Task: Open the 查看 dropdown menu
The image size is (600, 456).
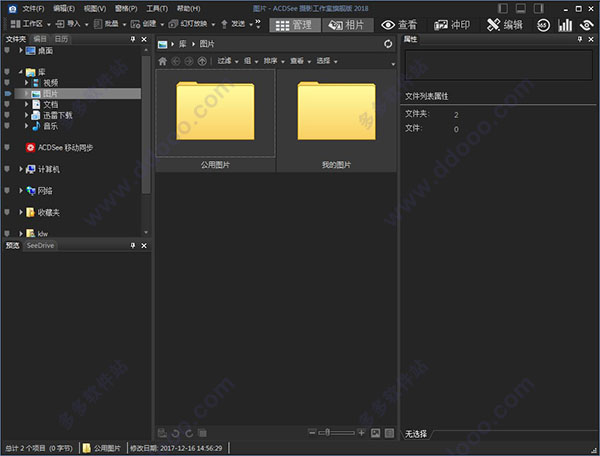Action: click(300, 61)
